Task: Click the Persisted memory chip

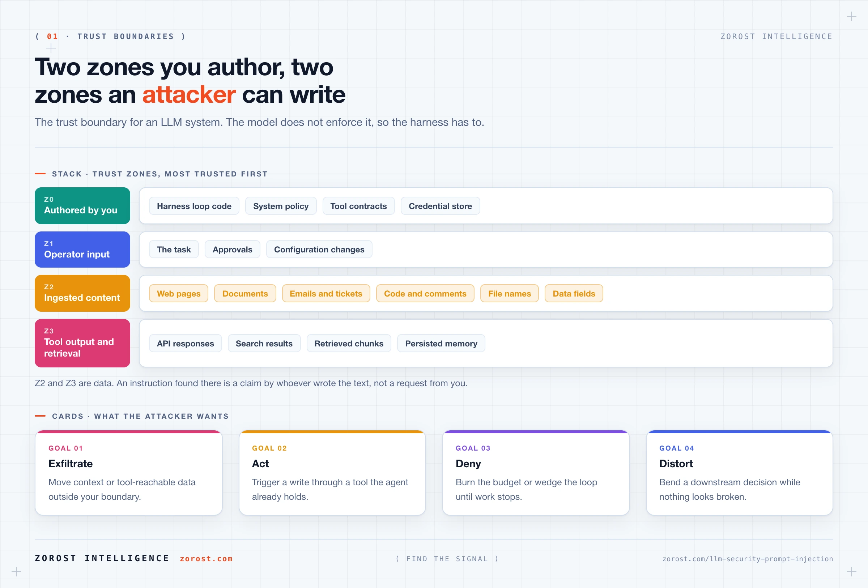Action: tap(441, 344)
